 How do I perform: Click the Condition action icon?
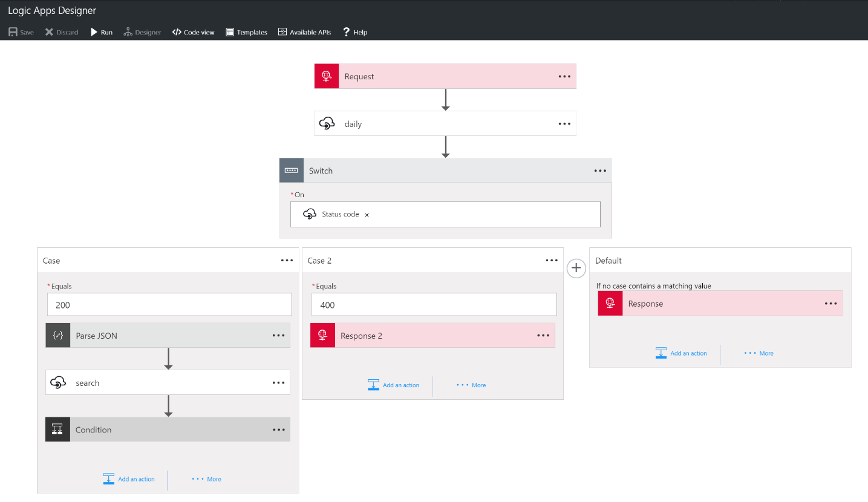(57, 429)
